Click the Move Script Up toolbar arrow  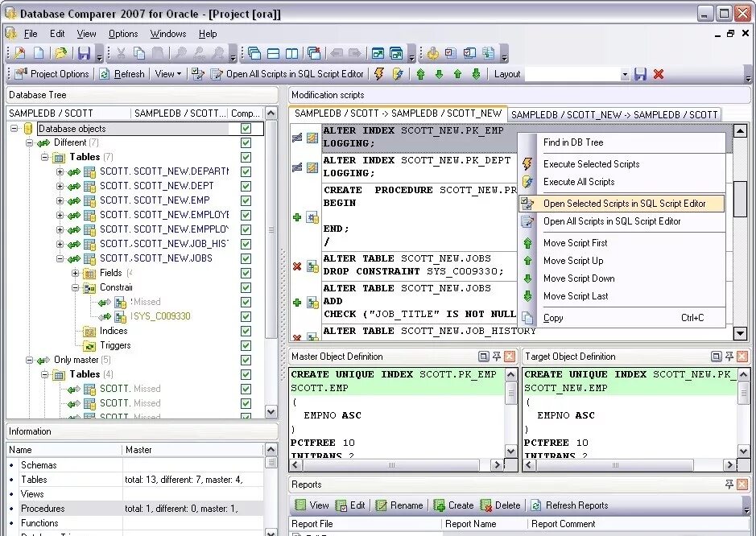tap(457, 74)
